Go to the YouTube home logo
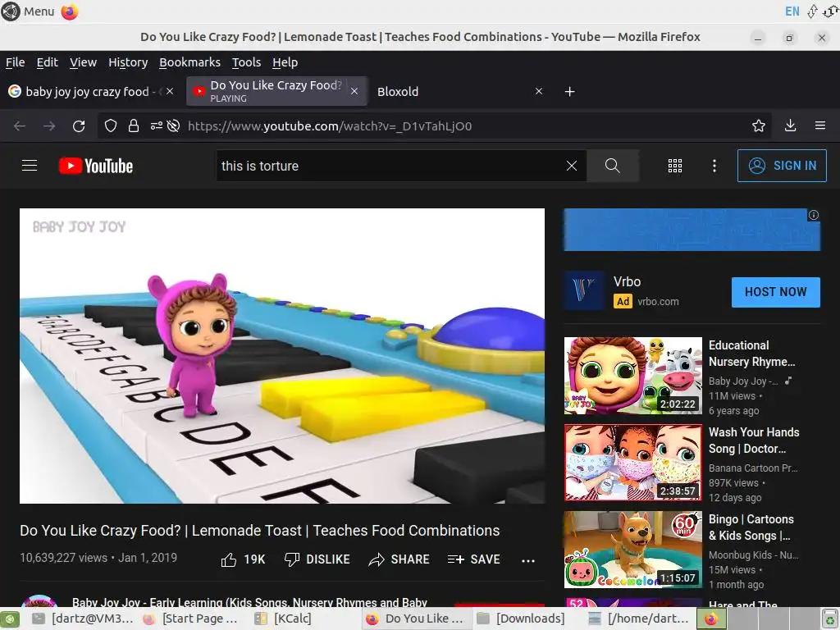Image resolution: width=840 pixels, height=630 pixels. [96, 166]
